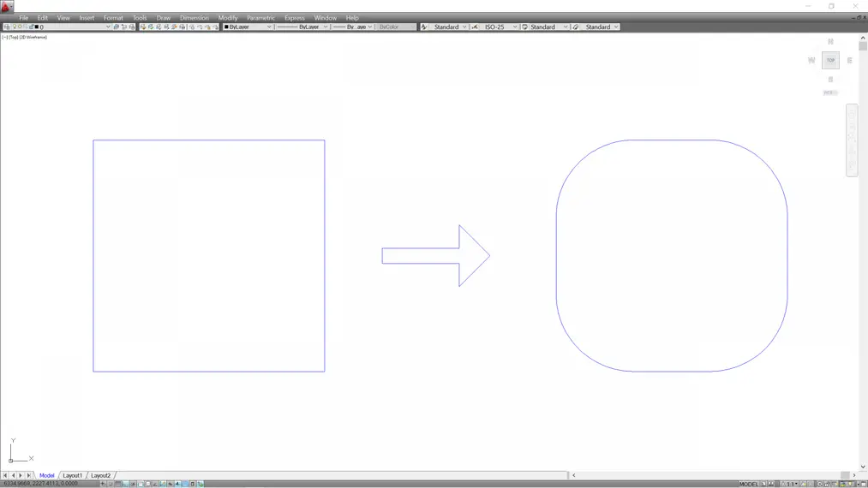Click ViewCube south compass letter
868x488 pixels.
pyautogui.click(x=830, y=79)
